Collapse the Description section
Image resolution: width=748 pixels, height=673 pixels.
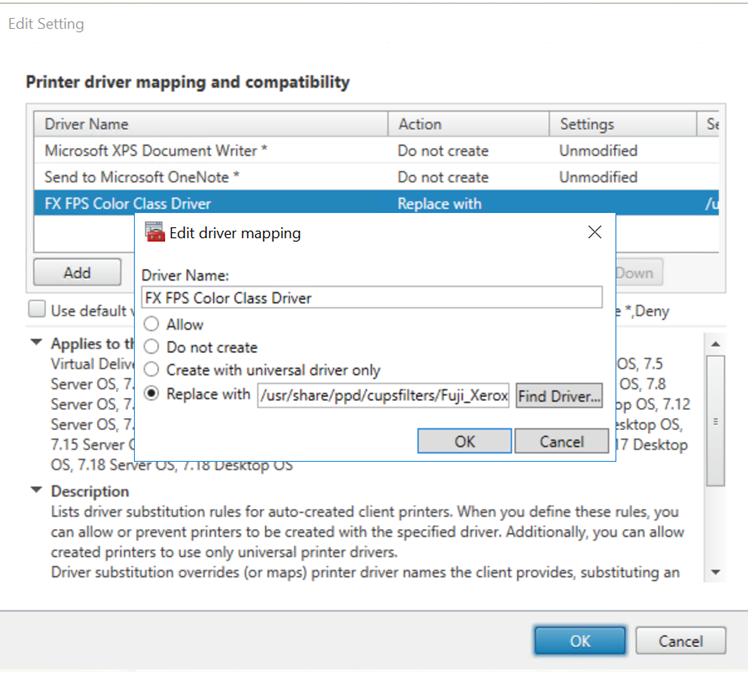(37, 491)
